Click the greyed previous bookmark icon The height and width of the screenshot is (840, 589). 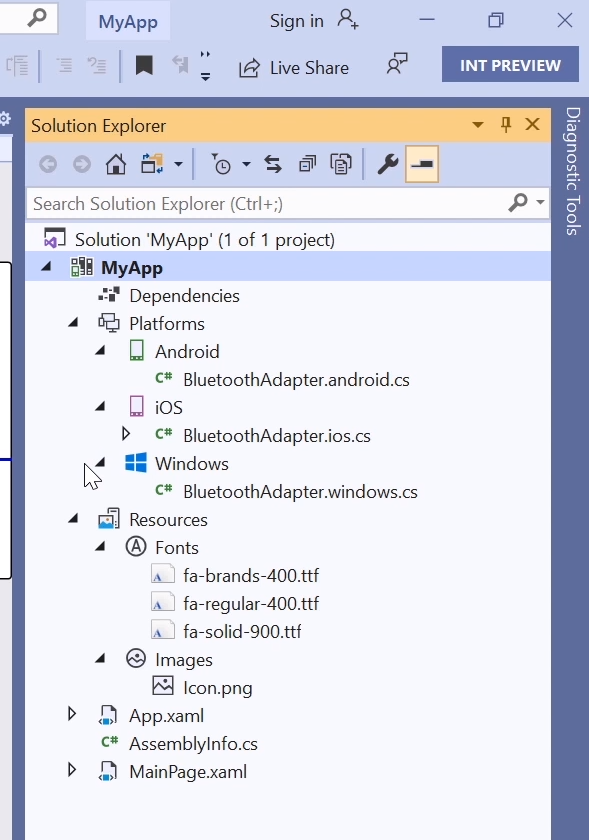coord(180,65)
